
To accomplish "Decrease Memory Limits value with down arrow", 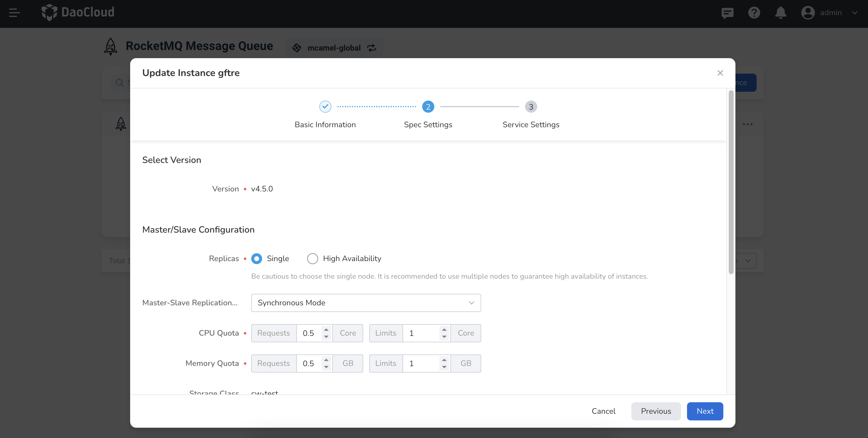I will click(x=444, y=367).
